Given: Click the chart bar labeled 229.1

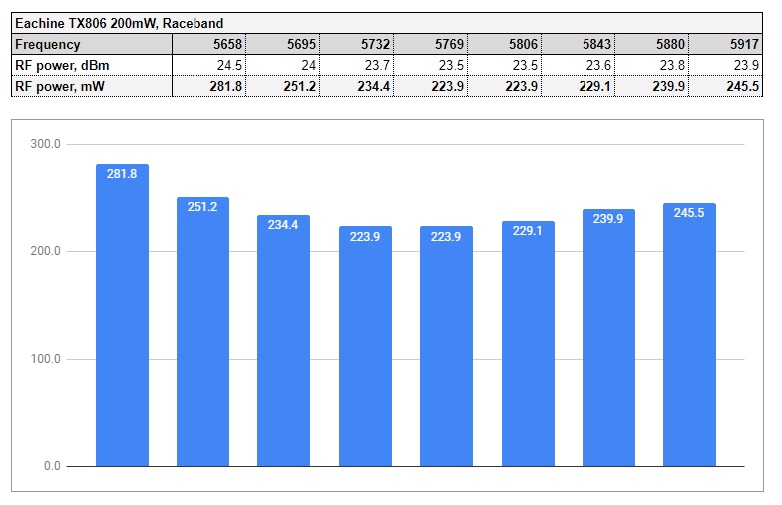Looking at the screenshot, I should click(528, 343).
